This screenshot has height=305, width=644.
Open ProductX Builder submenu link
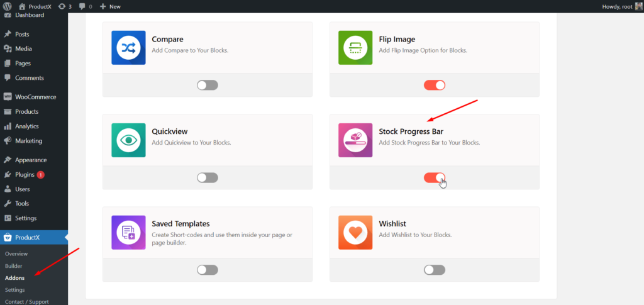click(14, 266)
